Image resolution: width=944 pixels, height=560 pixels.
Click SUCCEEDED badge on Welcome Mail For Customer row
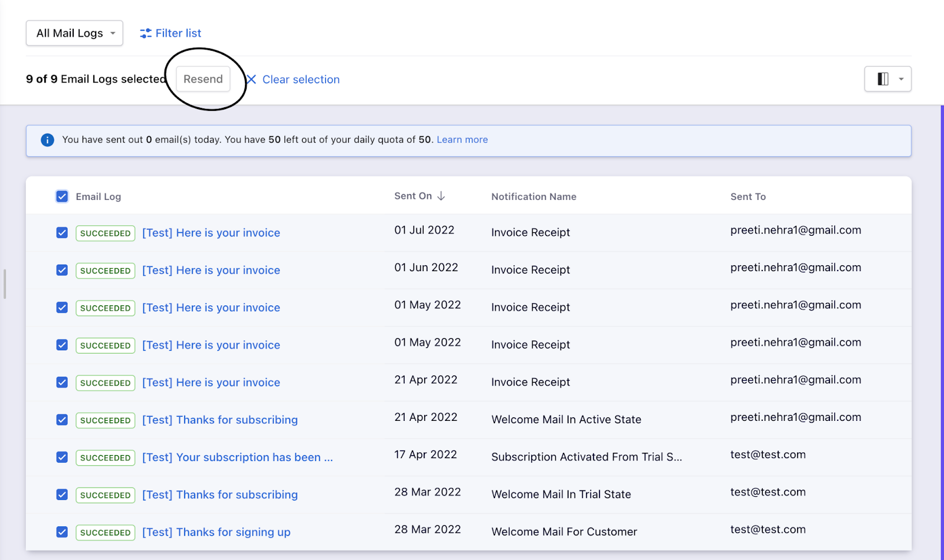(105, 532)
